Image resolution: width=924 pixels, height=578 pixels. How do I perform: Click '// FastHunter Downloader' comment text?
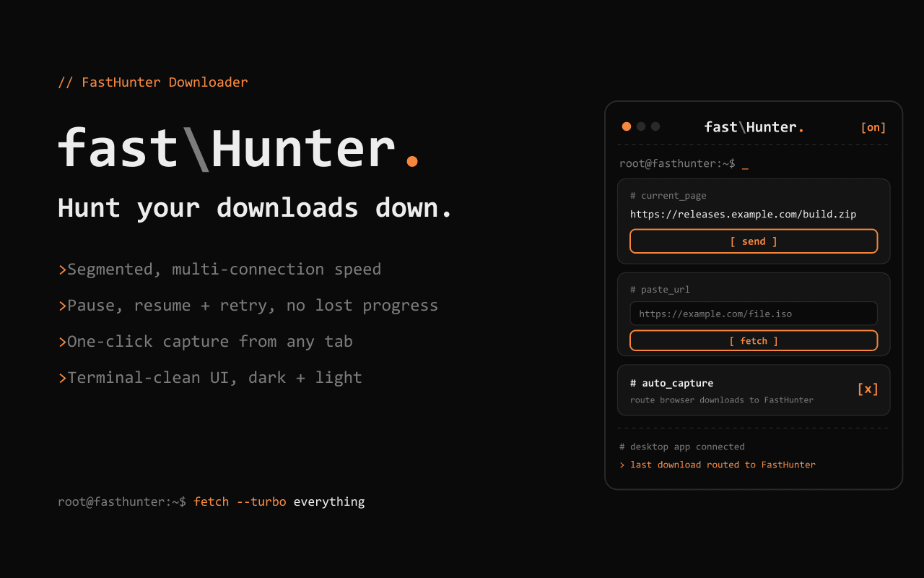tap(153, 82)
